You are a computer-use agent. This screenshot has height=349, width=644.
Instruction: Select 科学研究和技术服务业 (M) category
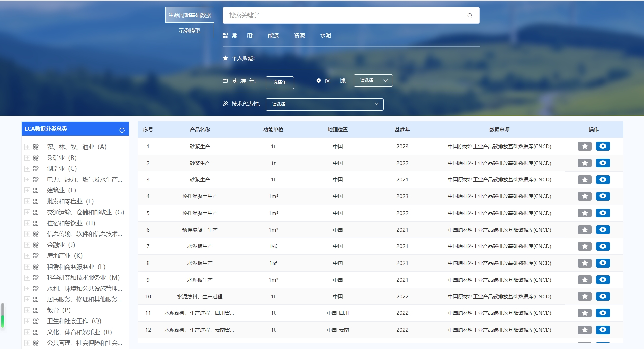(83, 278)
